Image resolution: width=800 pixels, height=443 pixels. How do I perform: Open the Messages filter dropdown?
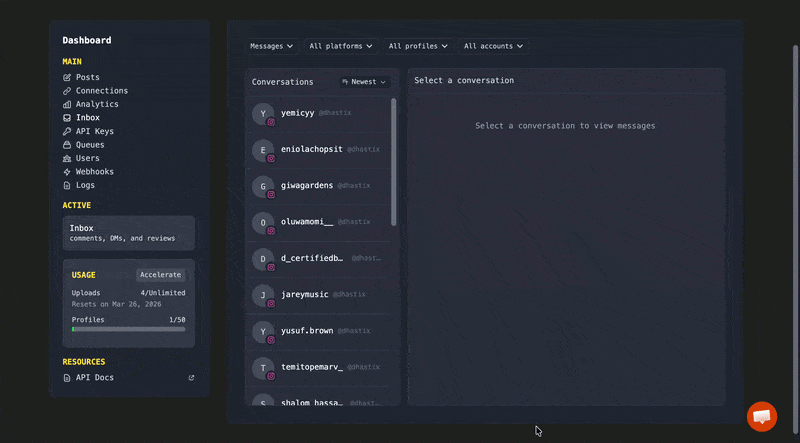[272, 46]
